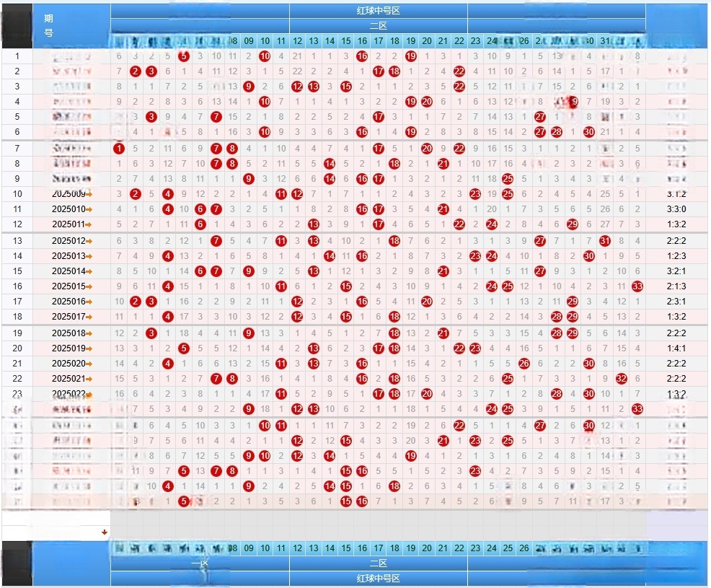Click the 二区 header in the top band

coord(378,26)
